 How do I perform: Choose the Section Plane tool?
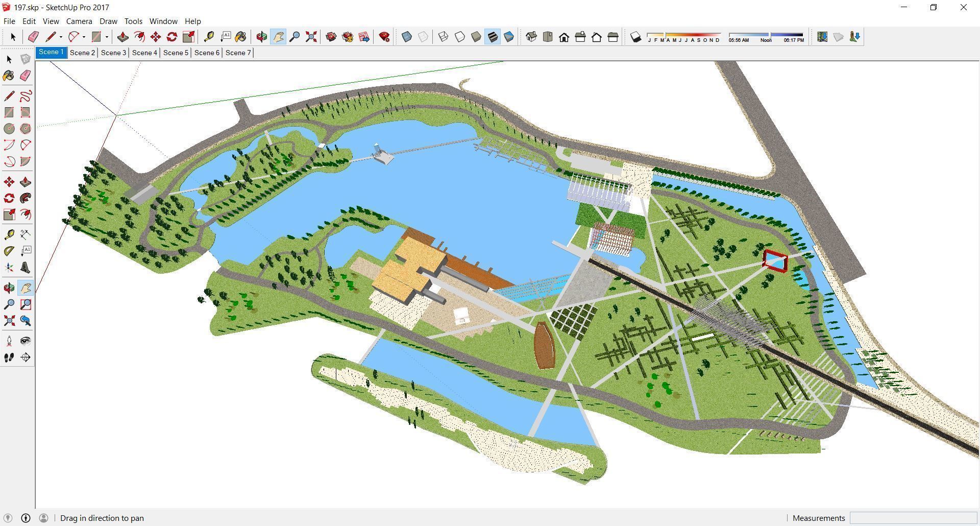point(25,357)
